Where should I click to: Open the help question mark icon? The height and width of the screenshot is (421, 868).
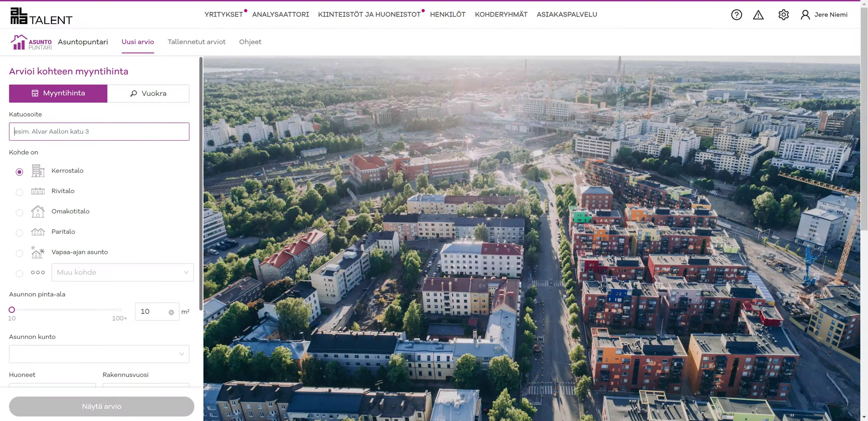[x=736, y=15]
